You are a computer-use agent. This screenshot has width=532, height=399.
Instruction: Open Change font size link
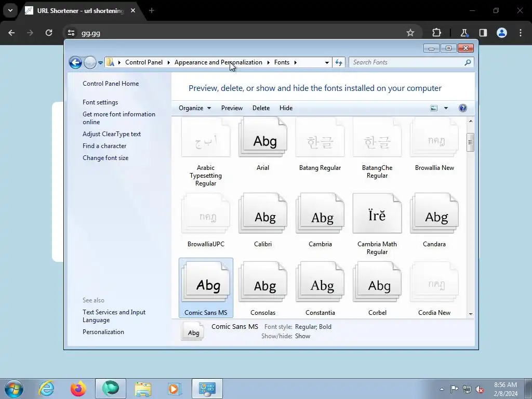[x=105, y=158]
